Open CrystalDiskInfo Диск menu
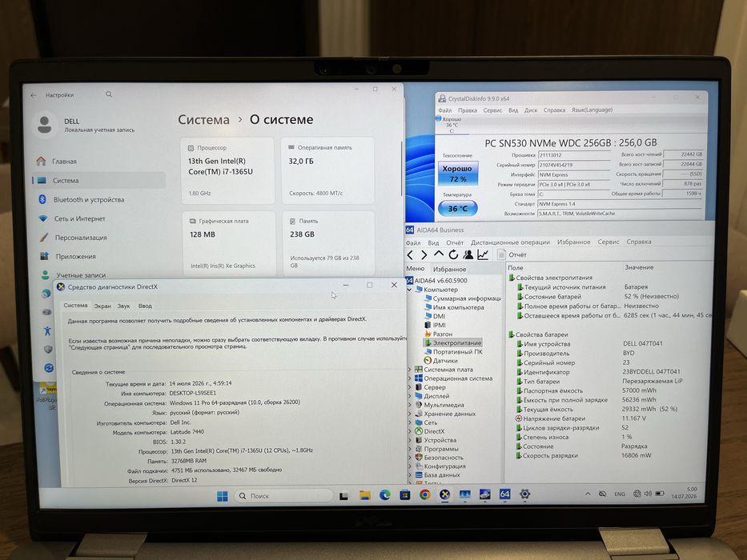The image size is (747, 560). 531,110
